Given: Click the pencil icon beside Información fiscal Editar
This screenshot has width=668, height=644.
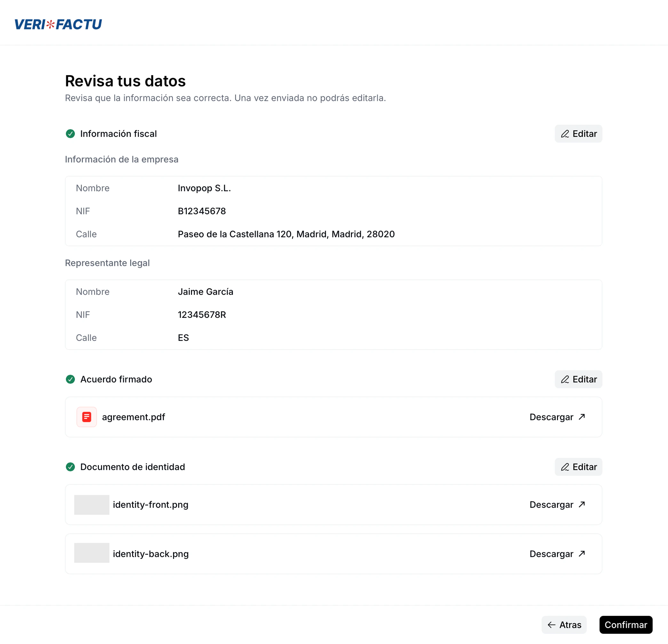Looking at the screenshot, I should tap(565, 134).
